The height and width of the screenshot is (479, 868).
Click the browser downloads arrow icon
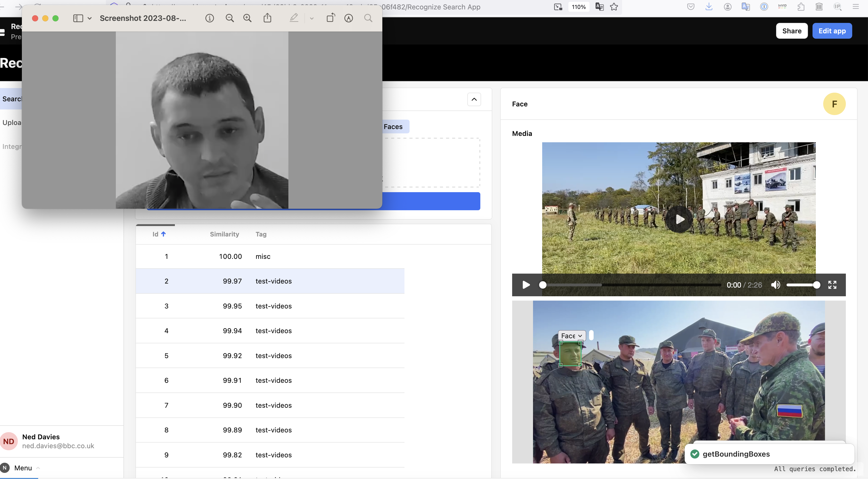tap(709, 7)
